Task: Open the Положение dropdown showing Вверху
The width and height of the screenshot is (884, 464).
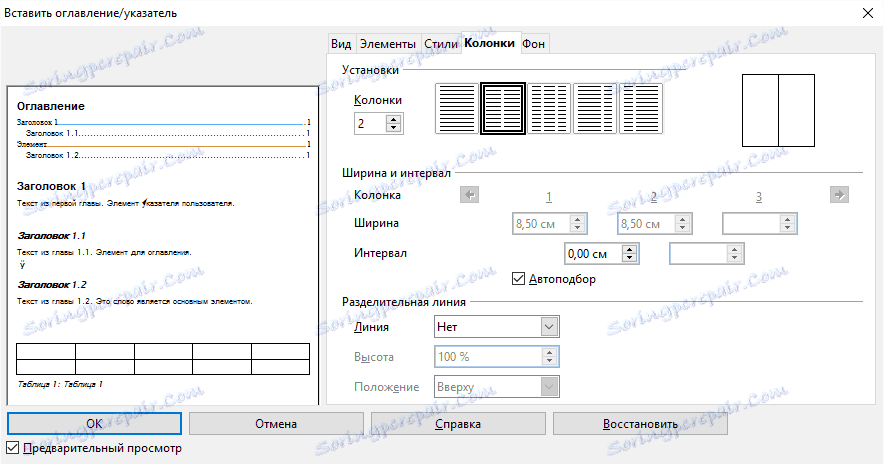Action: 497,387
